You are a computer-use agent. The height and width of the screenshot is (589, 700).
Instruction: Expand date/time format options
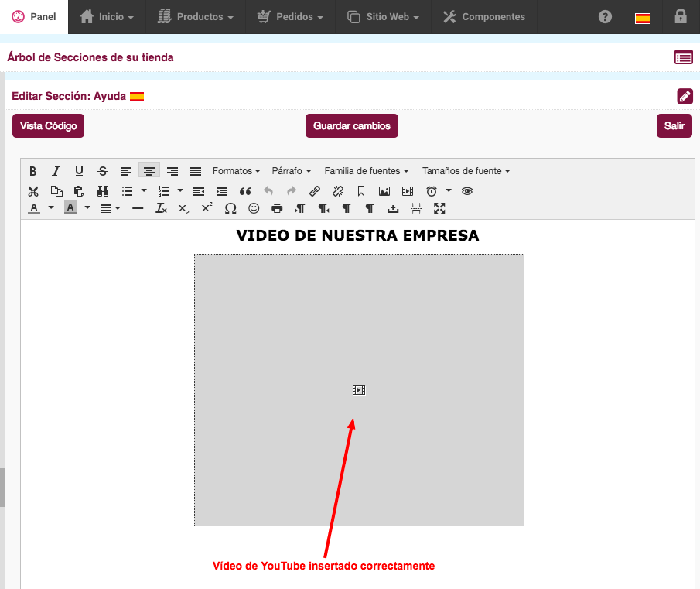coord(449,190)
